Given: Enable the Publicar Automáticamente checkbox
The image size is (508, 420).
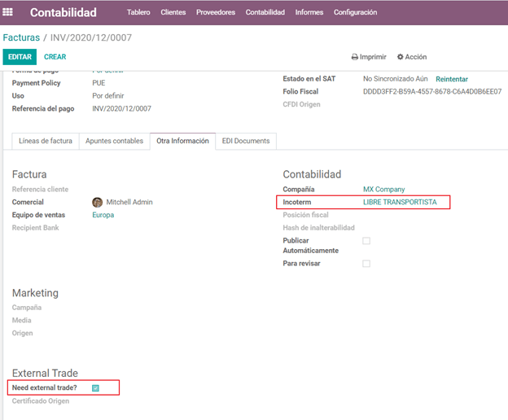Looking at the screenshot, I should (366, 241).
